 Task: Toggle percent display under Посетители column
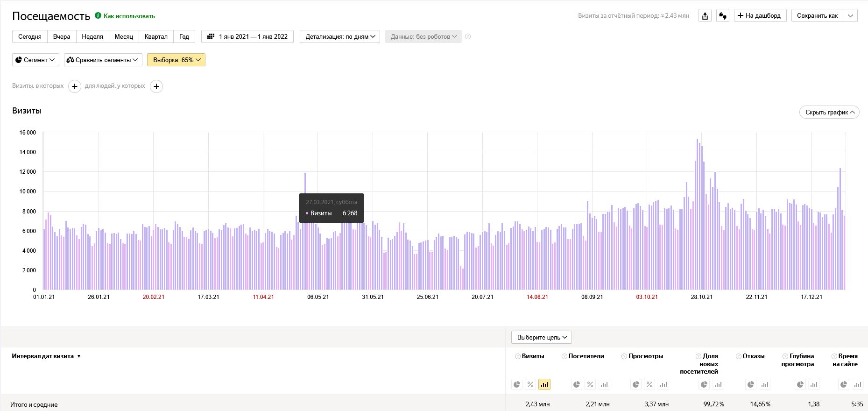pyautogui.click(x=590, y=384)
